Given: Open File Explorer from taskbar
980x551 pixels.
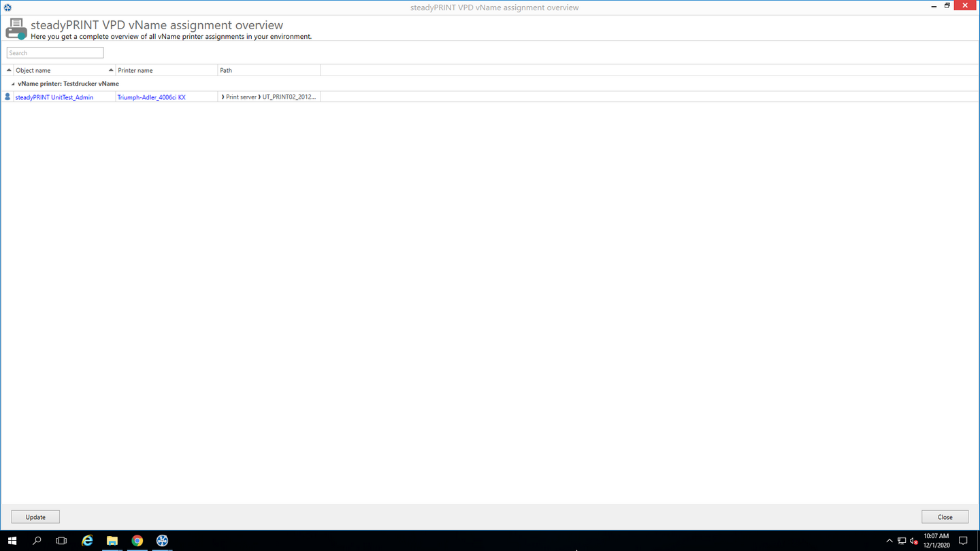Looking at the screenshot, I should (112, 541).
